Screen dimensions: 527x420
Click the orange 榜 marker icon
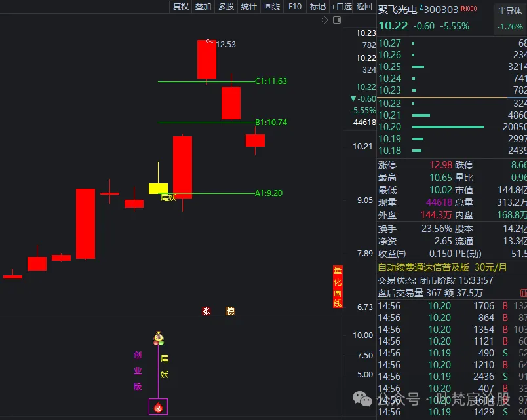pyautogui.click(x=230, y=311)
